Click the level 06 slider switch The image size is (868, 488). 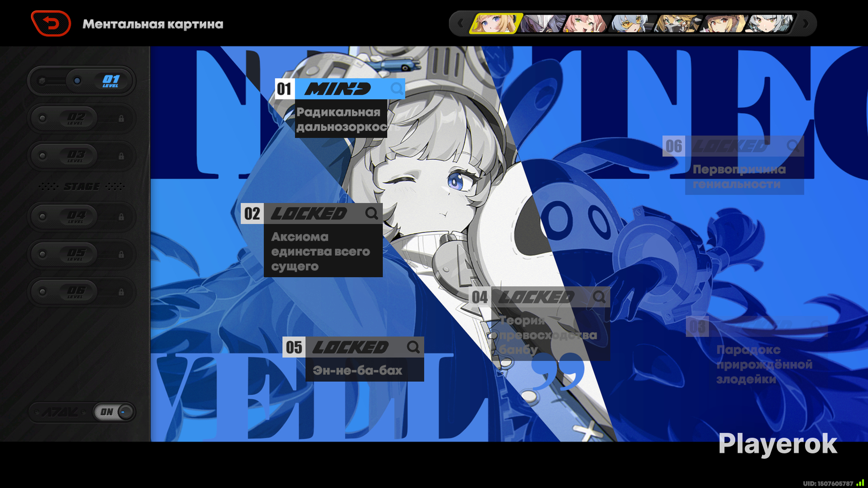82,292
